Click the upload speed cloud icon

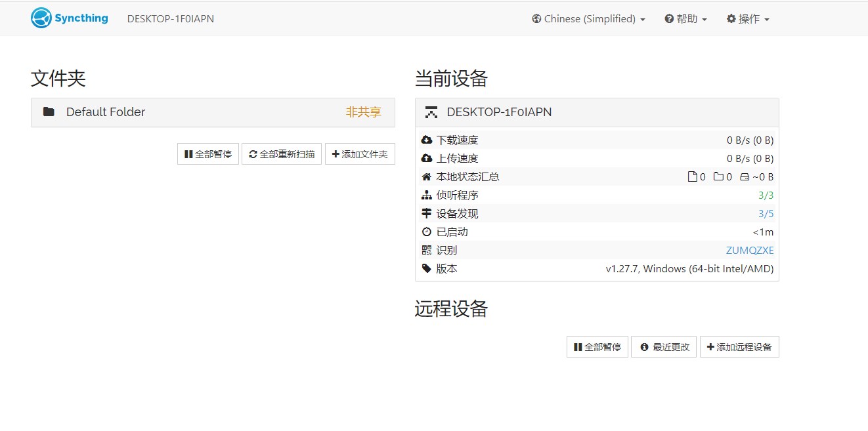coord(427,158)
